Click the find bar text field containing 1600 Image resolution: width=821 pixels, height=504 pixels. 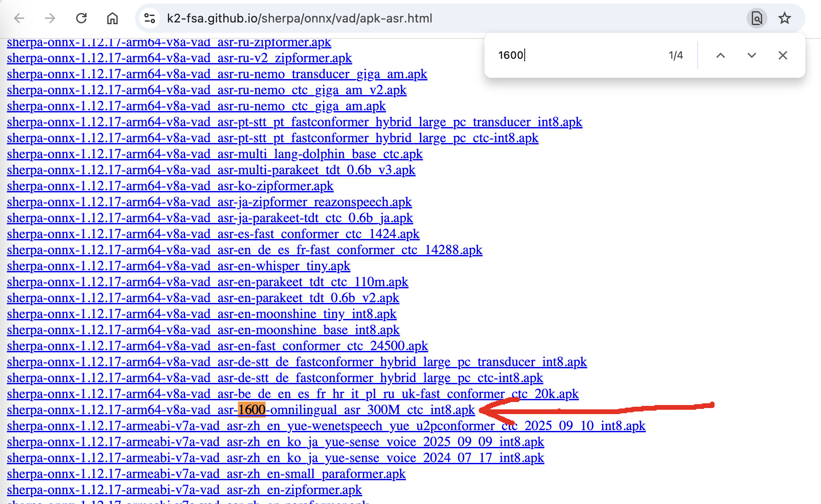pos(575,55)
